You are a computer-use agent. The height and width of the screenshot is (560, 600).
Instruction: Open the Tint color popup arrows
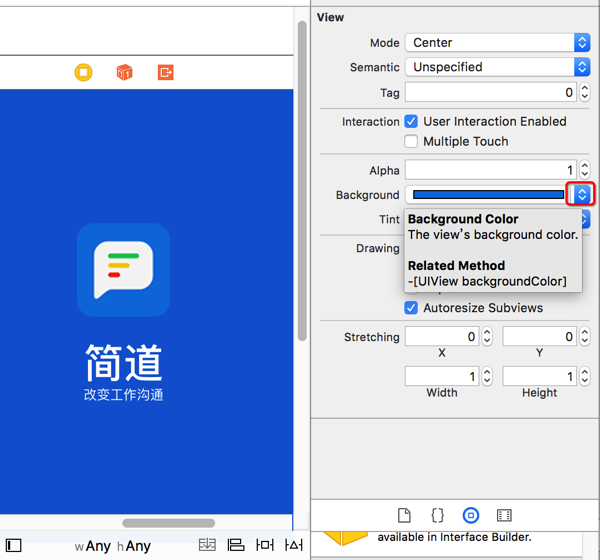tap(585, 219)
